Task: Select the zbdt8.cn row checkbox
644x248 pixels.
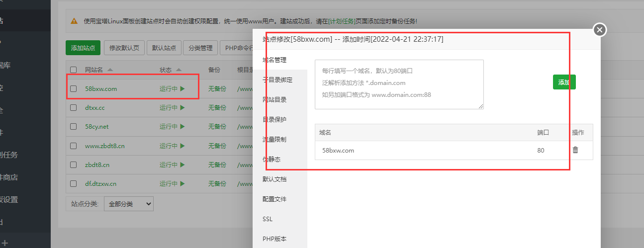Action: 74,165
